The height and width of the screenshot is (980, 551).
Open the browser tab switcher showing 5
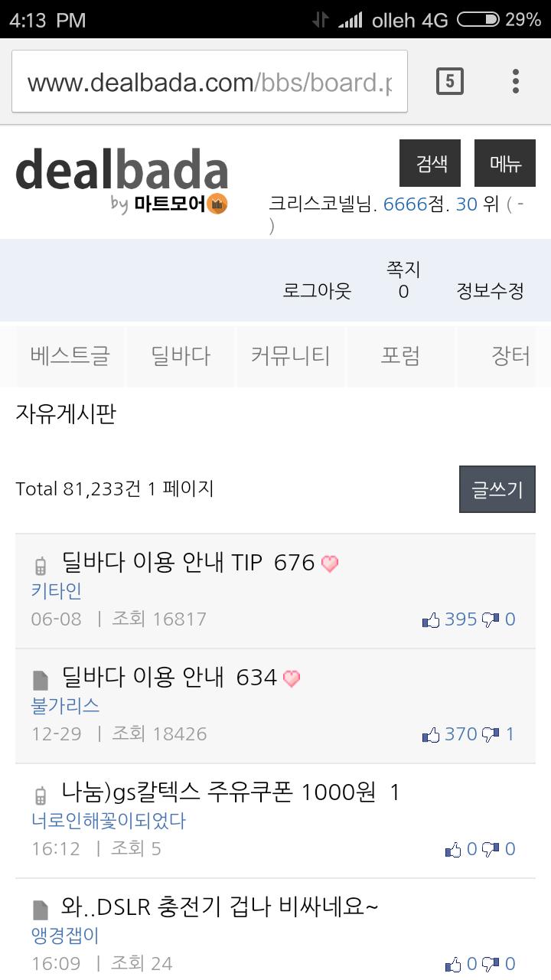click(x=449, y=81)
